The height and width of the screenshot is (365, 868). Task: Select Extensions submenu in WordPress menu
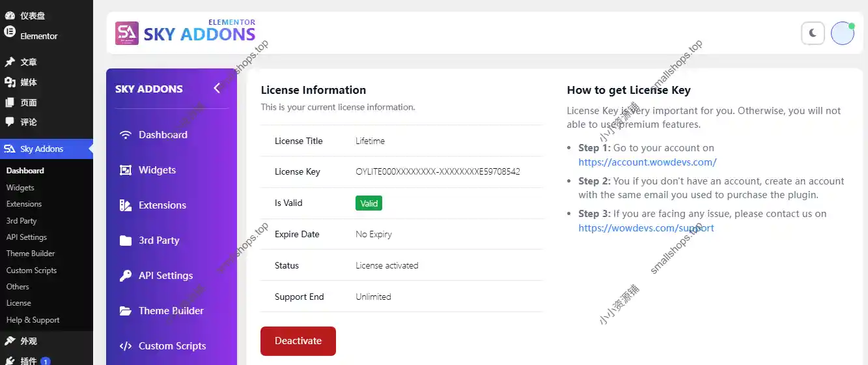tap(24, 204)
